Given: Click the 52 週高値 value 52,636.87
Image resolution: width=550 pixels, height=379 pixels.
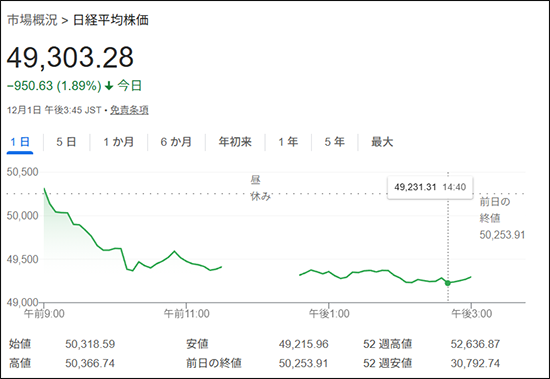Looking at the screenshot, I should [475, 344].
